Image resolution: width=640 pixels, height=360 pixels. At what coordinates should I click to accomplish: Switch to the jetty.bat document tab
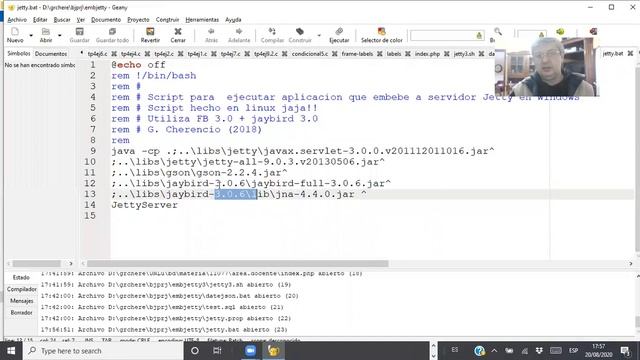pyautogui.click(x=613, y=53)
